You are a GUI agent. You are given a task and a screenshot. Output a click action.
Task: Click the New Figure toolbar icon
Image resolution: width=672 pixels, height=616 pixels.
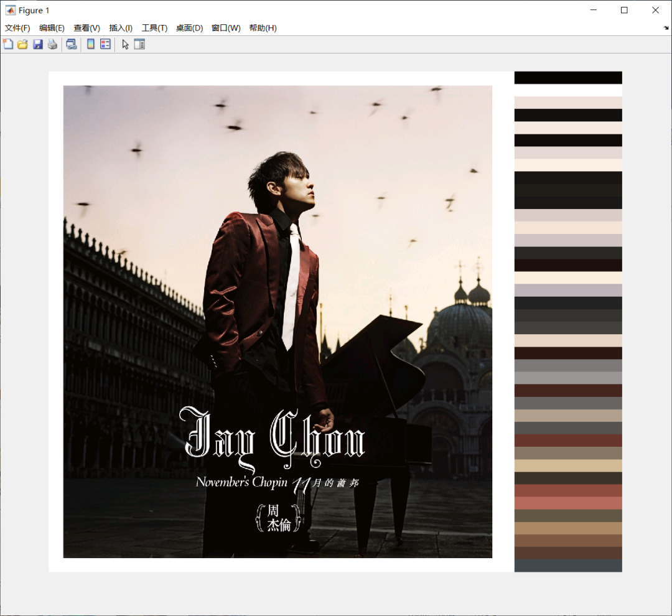(x=8, y=44)
